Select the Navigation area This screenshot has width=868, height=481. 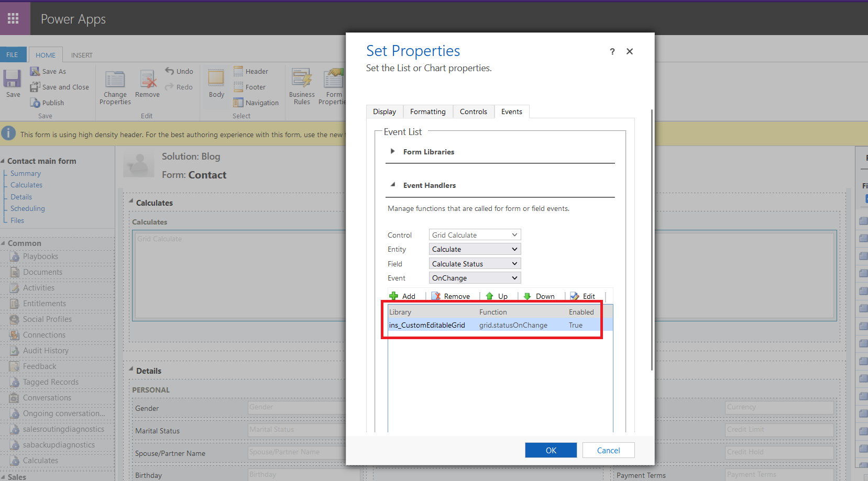(256, 103)
